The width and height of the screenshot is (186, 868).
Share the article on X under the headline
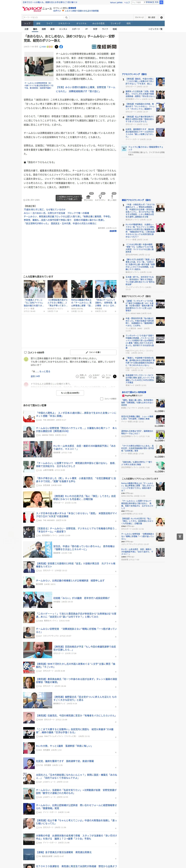click(56, 47)
